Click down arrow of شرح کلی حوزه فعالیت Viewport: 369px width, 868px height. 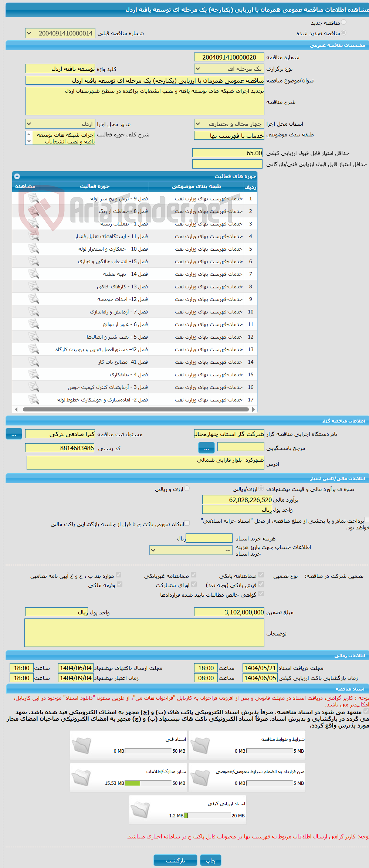(x=29, y=141)
